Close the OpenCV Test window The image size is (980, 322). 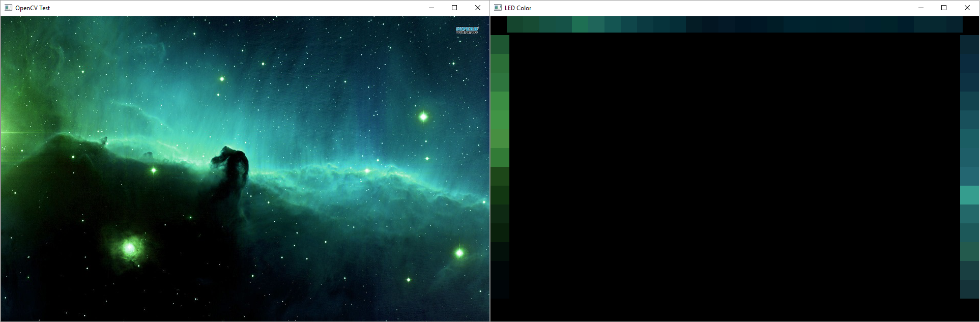pyautogui.click(x=478, y=8)
